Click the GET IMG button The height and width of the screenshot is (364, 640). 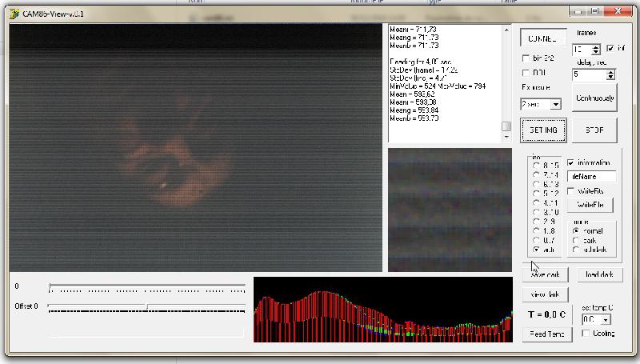(543, 130)
